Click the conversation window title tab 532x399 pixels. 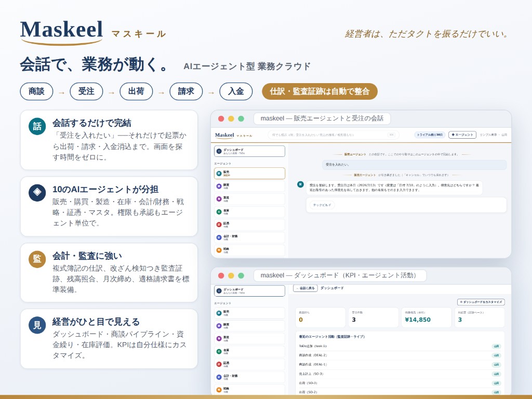point(322,118)
